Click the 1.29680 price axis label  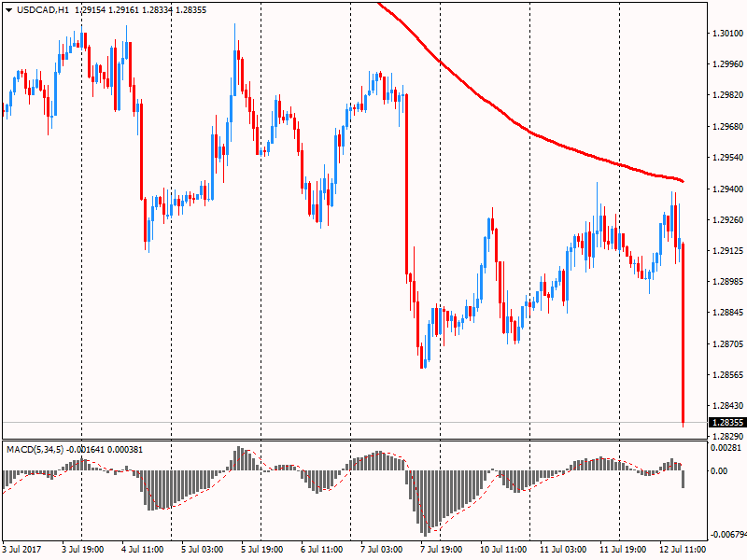point(727,127)
